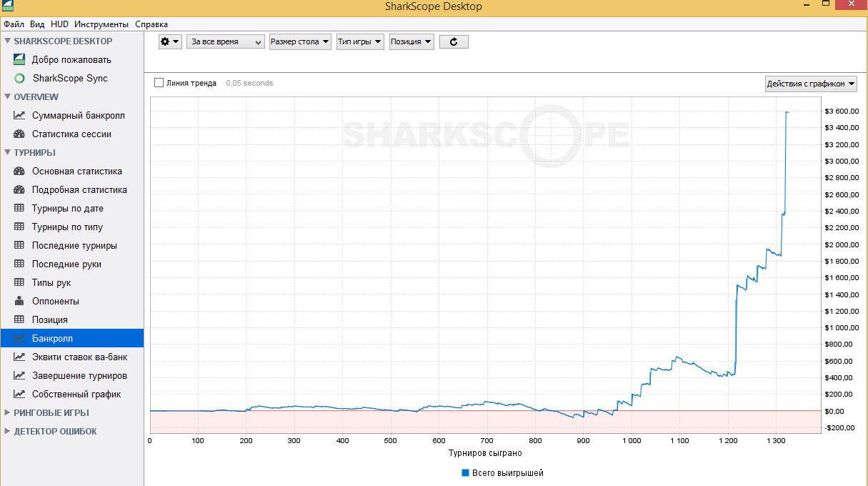Screen dimensions: 868x486
Task: Open SharkScope Sync via its green circle icon
Action: pyautogui.click(x=19, y=78)
